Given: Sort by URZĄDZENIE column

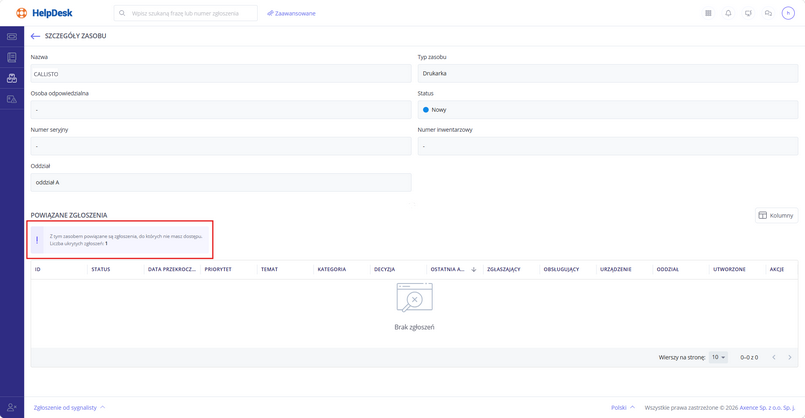Looking at the screenshot, I should tap(616, 269).
